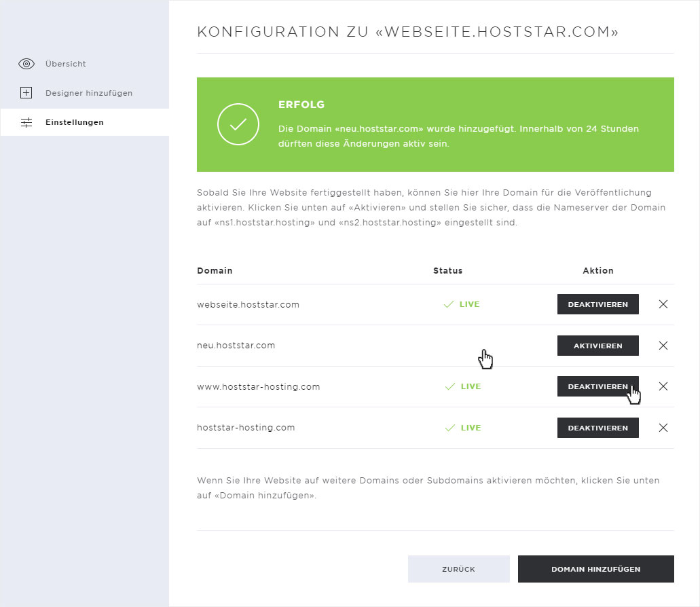The image size is (700, 607).
Task: Click the Konfiguration page title
Action: tap(407, 32)
